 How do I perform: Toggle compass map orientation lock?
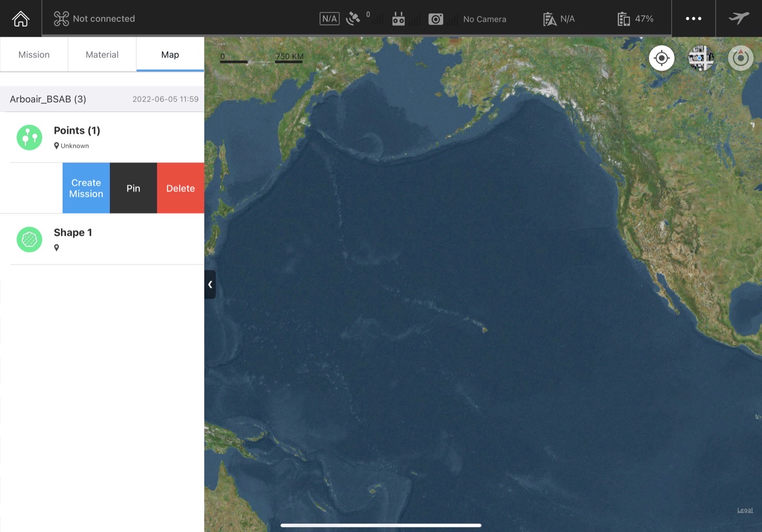pos(741,58)
